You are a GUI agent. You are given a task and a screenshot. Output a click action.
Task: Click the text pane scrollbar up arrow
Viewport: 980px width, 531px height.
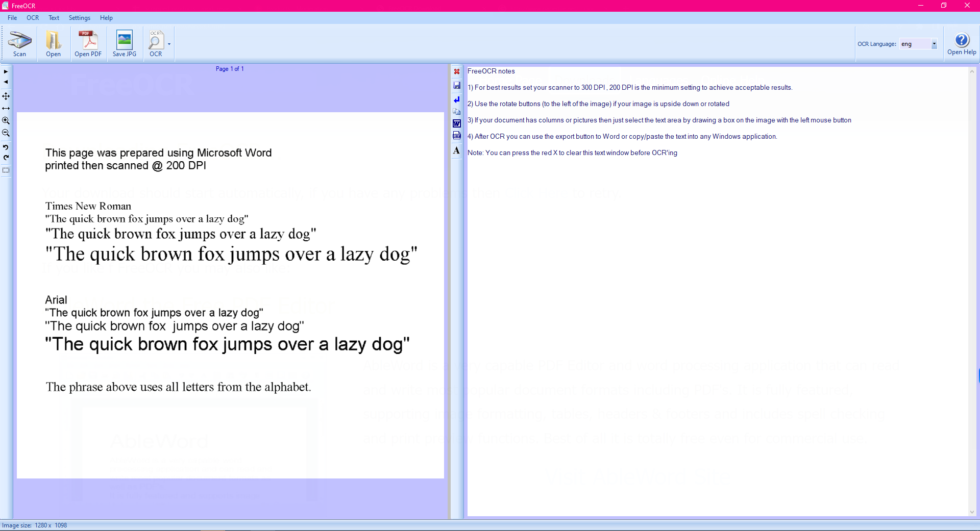pyautogui.click(x=972, y=71)
